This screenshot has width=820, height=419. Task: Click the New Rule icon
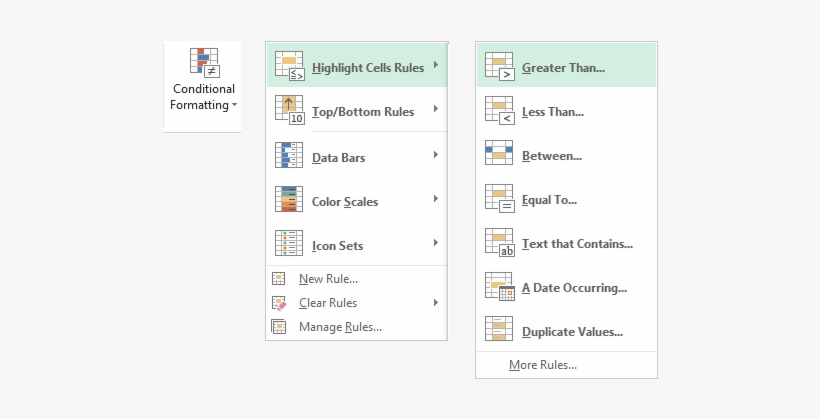(x=279, y=278)
